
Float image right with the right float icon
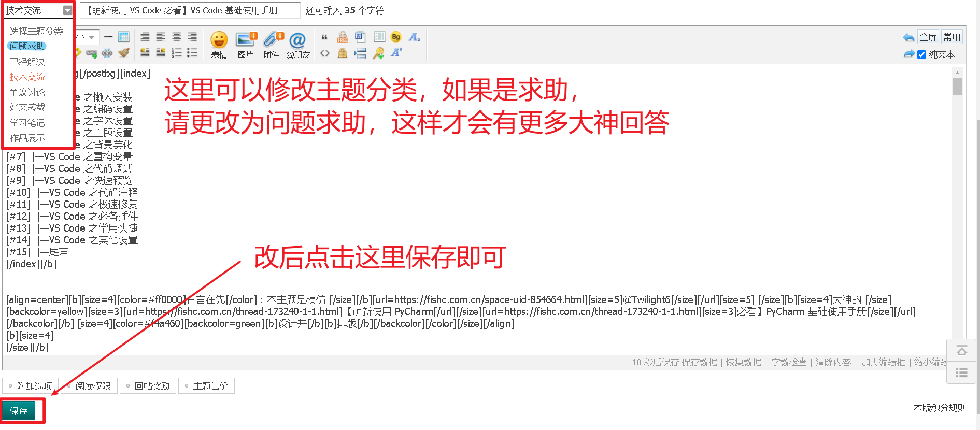[161, 52]
